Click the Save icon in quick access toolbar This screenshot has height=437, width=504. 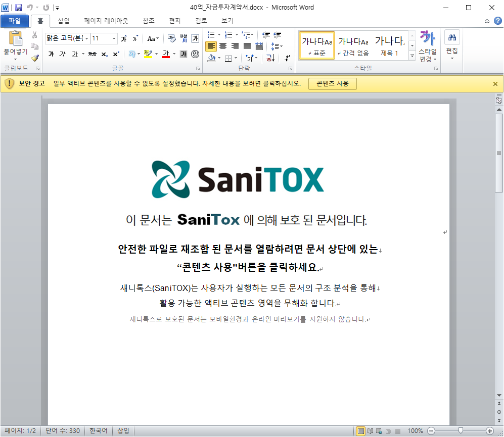19,7
